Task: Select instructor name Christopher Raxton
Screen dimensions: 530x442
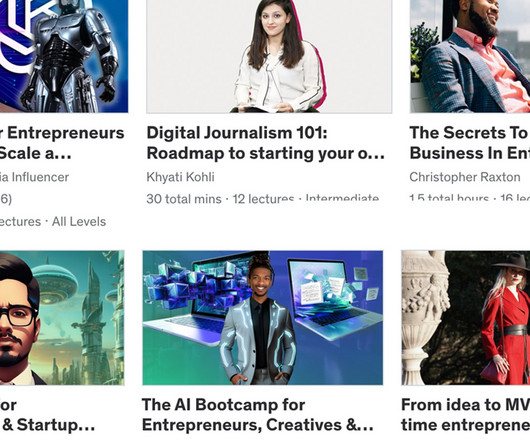Action: click(465, 177)
